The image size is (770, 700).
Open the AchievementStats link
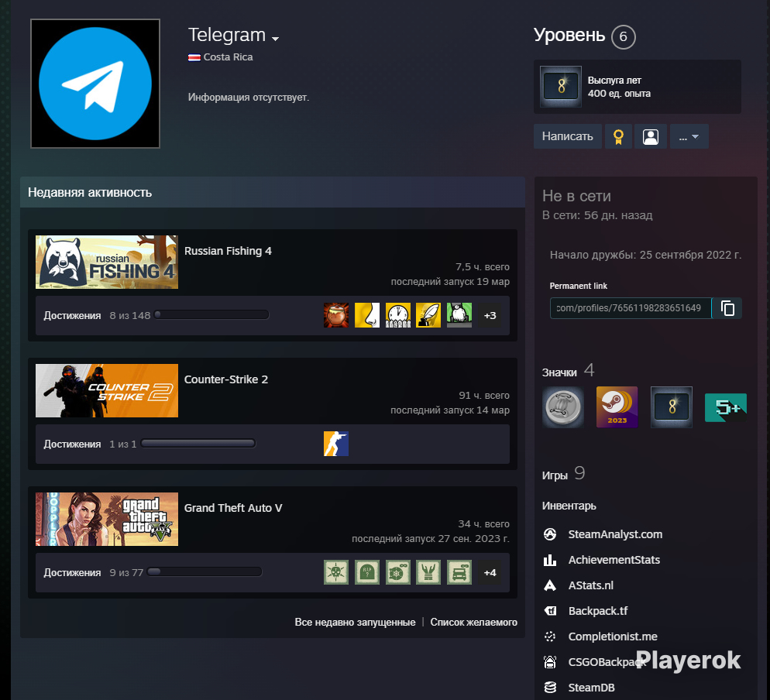[614, 560]
